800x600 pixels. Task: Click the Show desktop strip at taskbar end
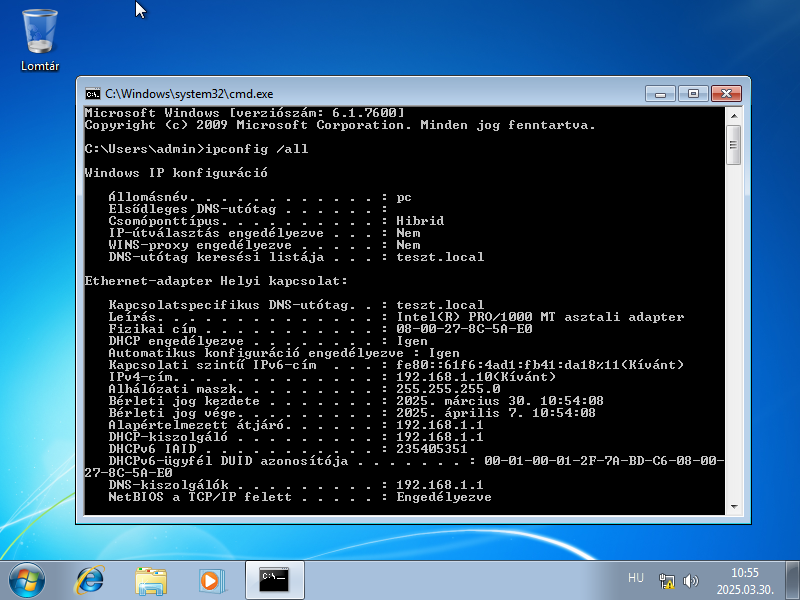(x=794, y=579)
